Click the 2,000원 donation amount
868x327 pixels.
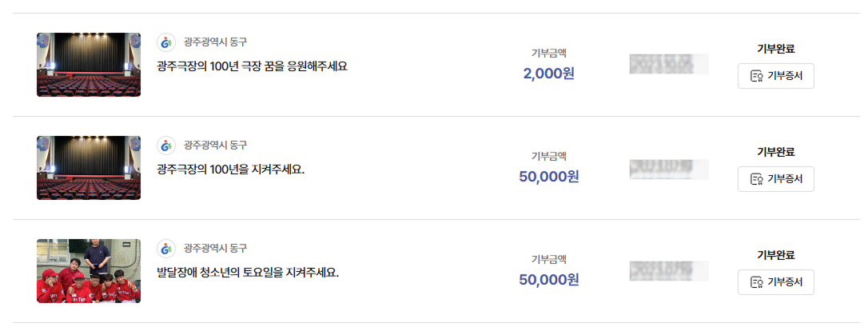(x=549, y=74)
